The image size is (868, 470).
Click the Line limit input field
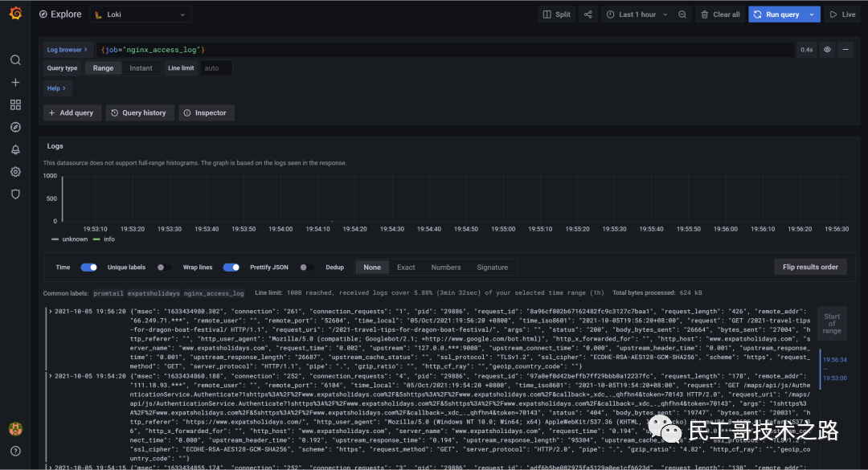click(x=216, y=68)
